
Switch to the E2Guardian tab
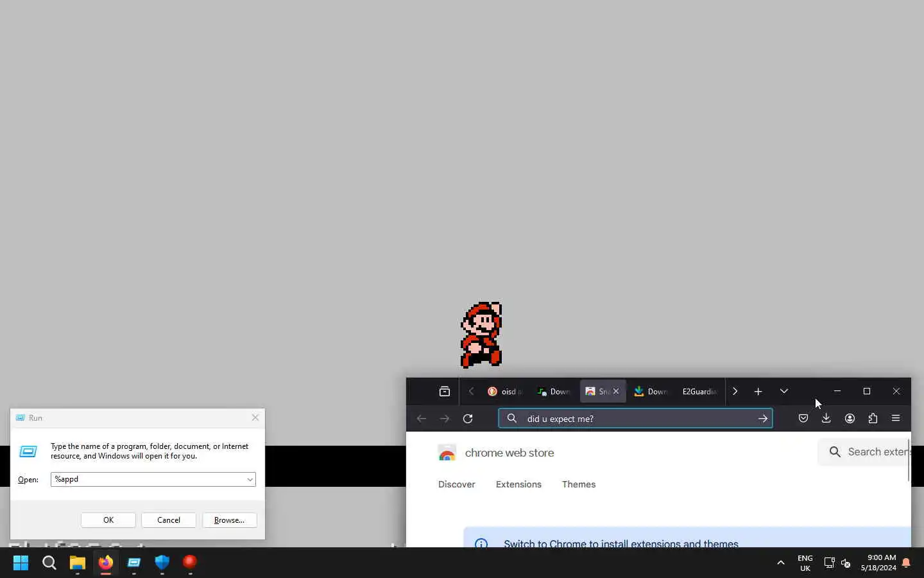coord(699,391)
